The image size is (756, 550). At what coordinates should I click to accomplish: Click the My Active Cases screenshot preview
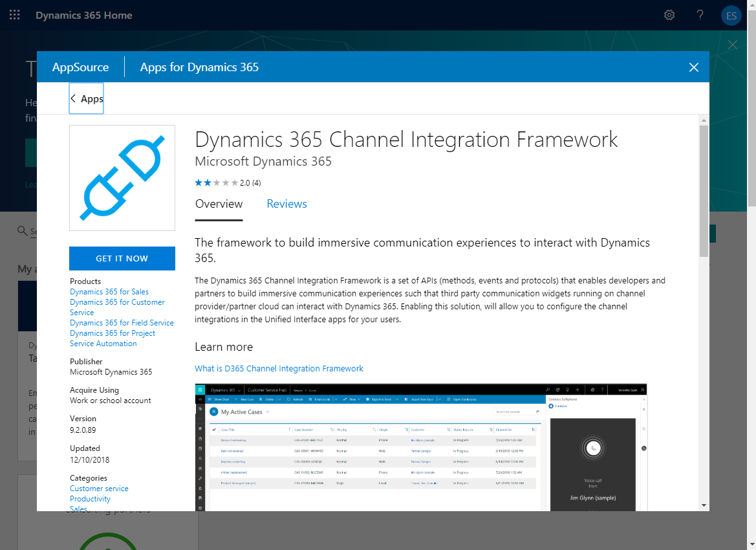pos(421,447)
